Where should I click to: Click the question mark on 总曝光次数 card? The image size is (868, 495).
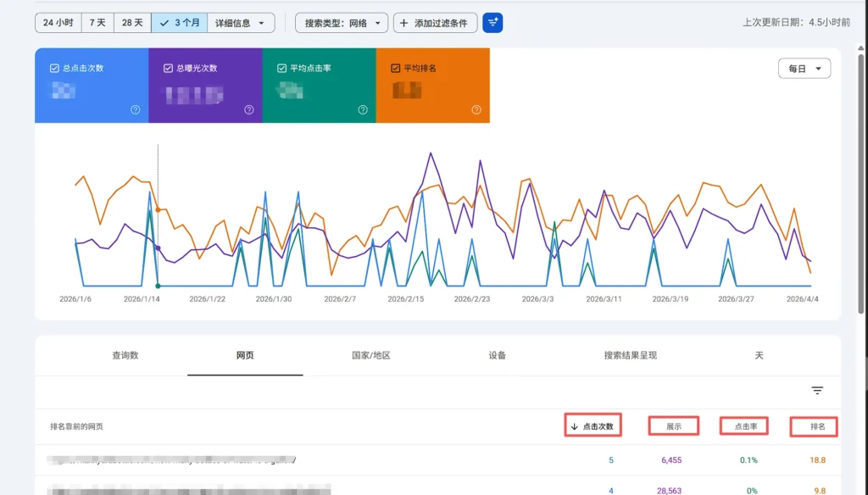(249, 108)
